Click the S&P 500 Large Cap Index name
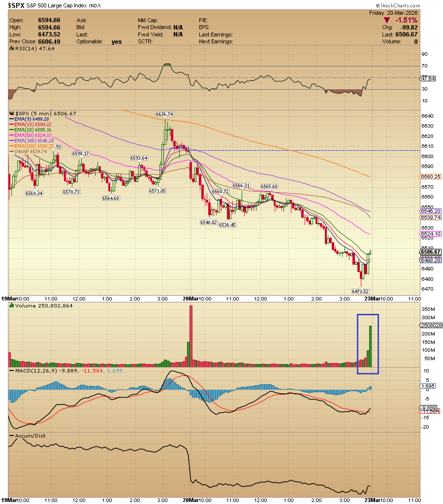This screenshot has height=504, width=443. 57,6
